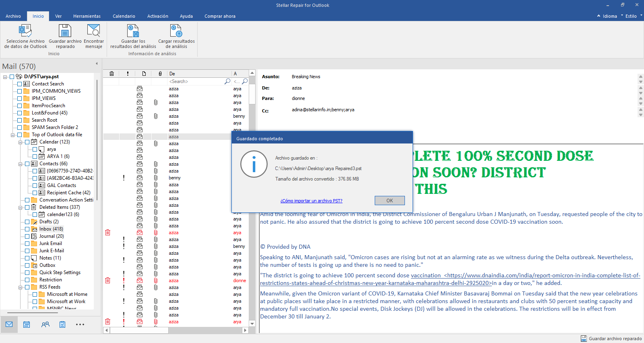Image resolution: width=644 pixels, height=343 pixels.
Task: Click the info icon in dialog
Action: 254,164
